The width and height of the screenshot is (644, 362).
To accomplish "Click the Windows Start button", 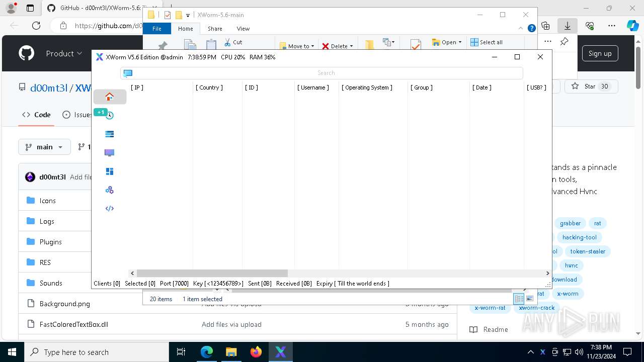I will click(x=12, y=352).
